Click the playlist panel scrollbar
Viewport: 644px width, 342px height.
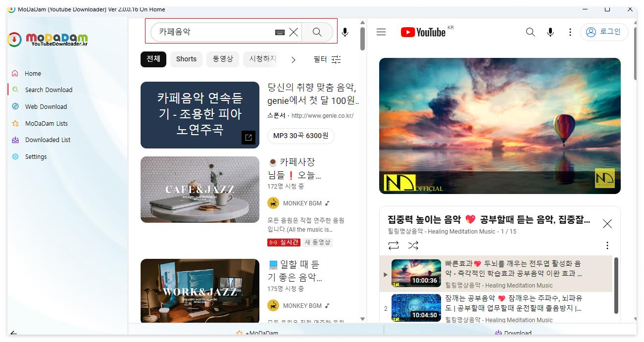pos(616,285)
